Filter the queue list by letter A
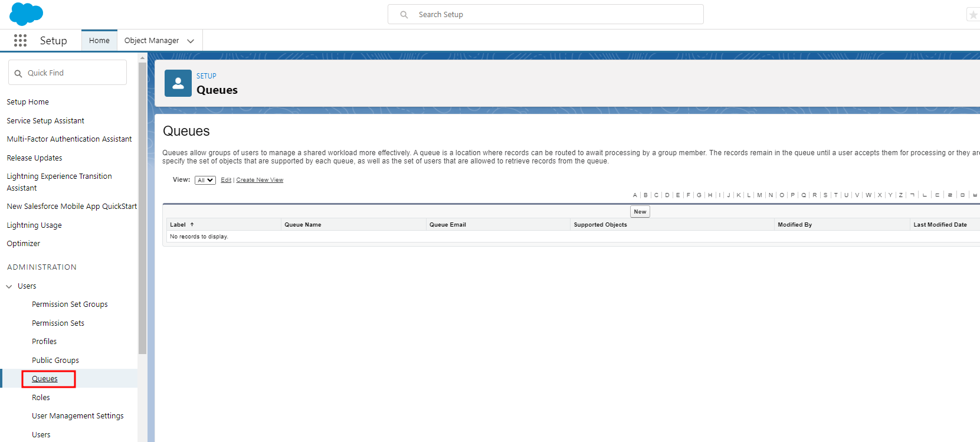 [x=635, y=195]
